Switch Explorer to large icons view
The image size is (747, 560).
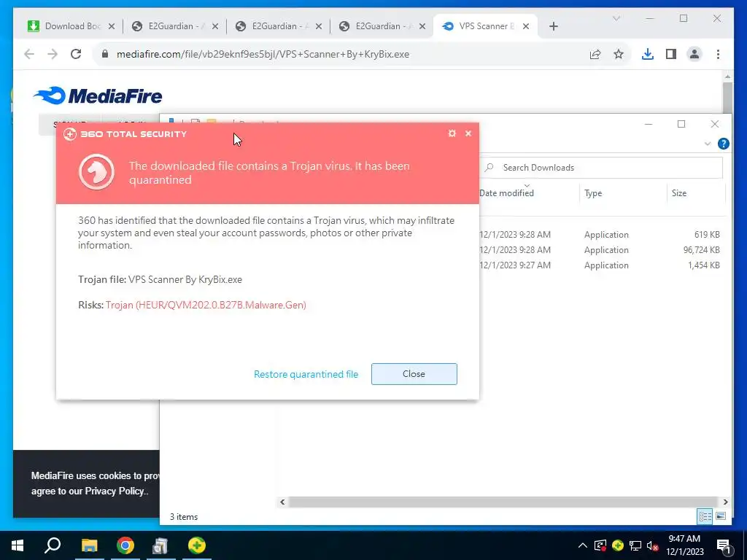pyautogui.click(x=721, y=516)
